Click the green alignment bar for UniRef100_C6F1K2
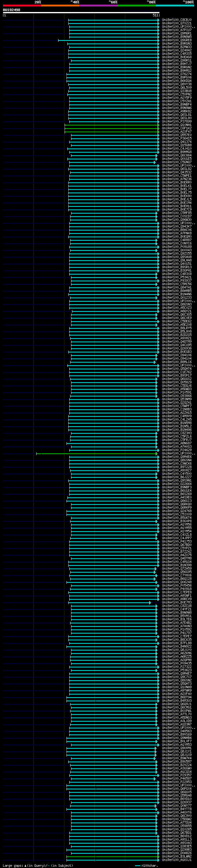197x868 pixels. pos(112,128)
